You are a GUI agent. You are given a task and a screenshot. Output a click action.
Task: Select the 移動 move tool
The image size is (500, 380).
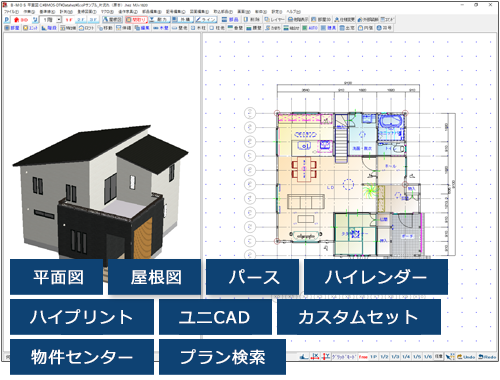[105, 28]
